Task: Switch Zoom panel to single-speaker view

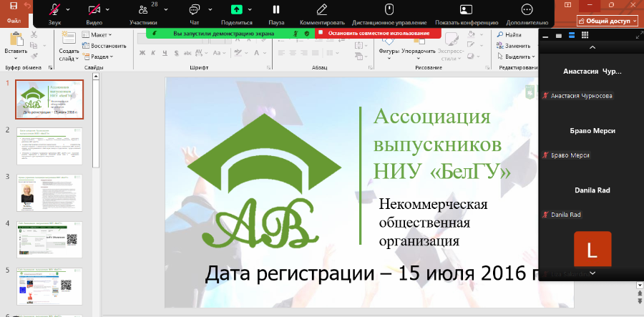Action: (x=559, y=35)
